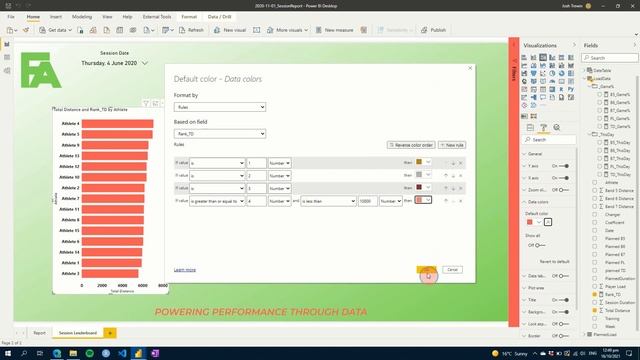Move first rule down with arrow
Viewport: 640px width, 360px height.
click(x=453, y=163)
